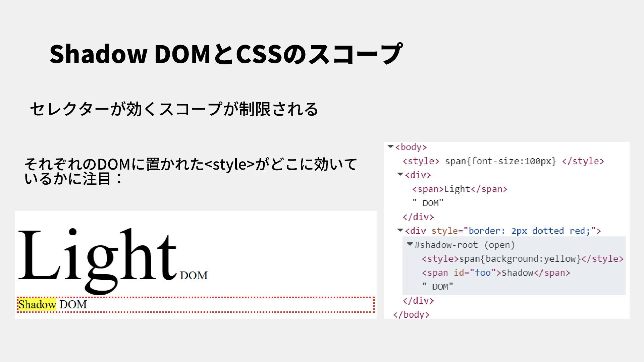Click the slide title Shadow DOMとCSSのスコープ
Image resolution: width=644 pixels, height=362 pixels.
click(x=226, y=54)
